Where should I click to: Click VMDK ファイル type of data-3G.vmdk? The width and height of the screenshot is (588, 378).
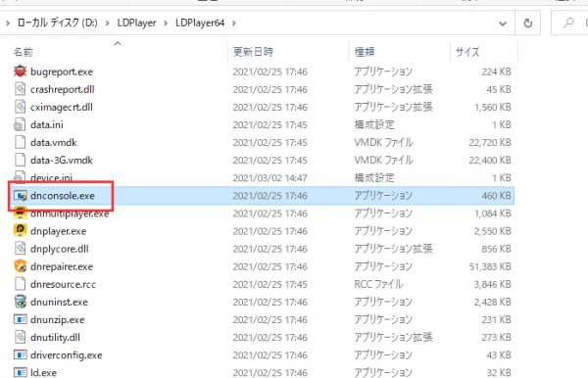tap(383, 160)
